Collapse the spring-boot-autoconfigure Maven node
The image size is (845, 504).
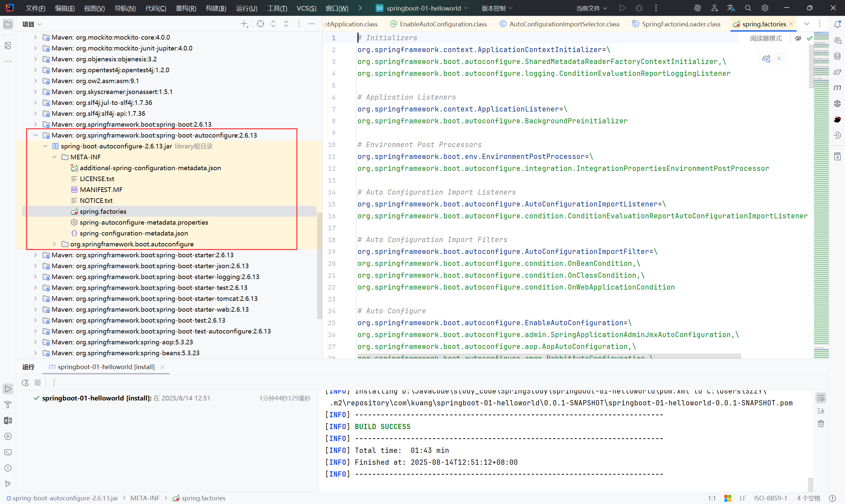tap(35, 135)
